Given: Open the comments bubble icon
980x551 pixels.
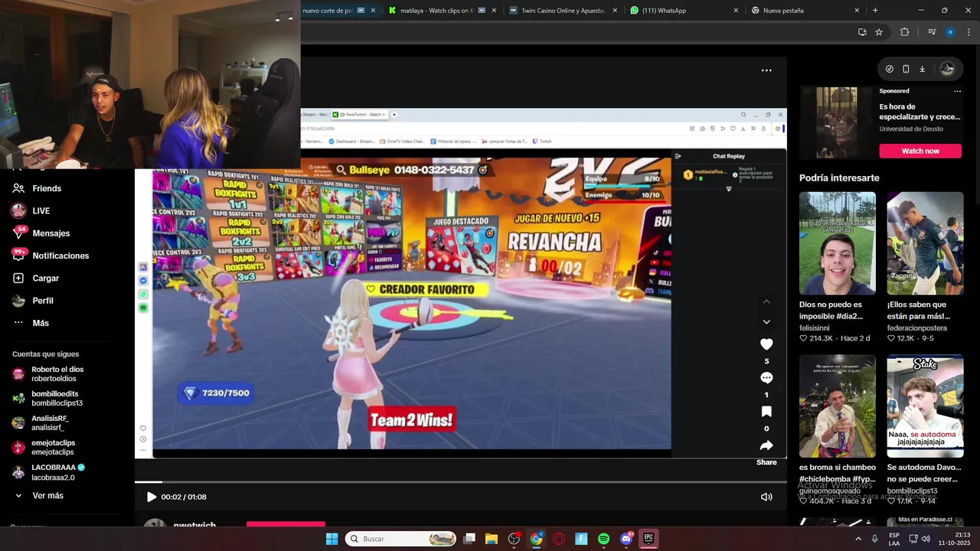Looking at the screenshot, I should pos(766,378).
